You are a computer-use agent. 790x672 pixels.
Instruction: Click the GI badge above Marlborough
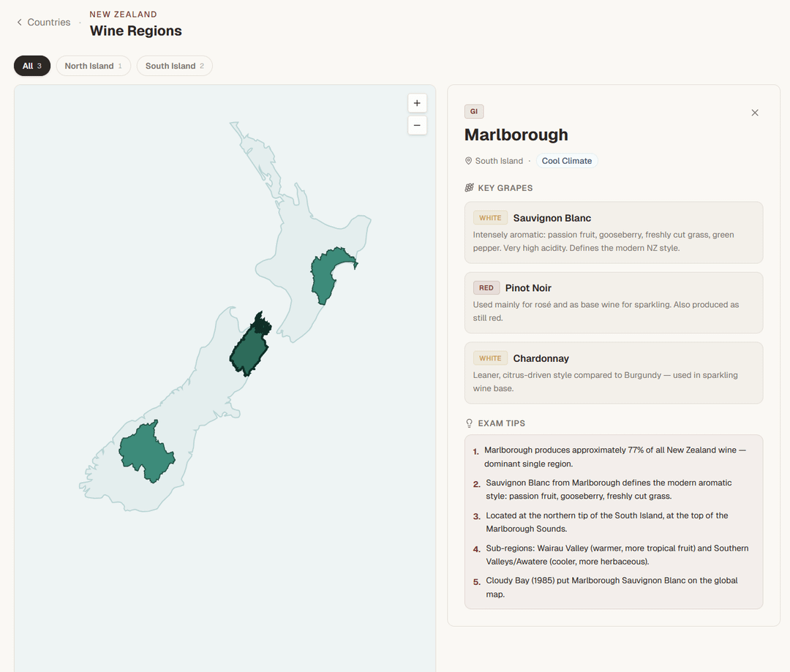point(474,112)
